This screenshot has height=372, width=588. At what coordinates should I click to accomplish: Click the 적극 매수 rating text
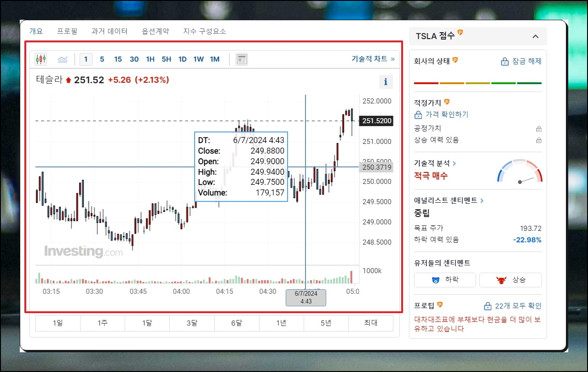pyautogui.click(x=431, y=176)
